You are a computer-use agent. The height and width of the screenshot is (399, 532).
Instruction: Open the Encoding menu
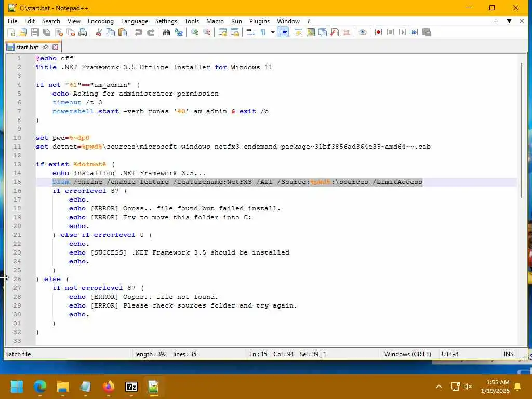point(100,21)
